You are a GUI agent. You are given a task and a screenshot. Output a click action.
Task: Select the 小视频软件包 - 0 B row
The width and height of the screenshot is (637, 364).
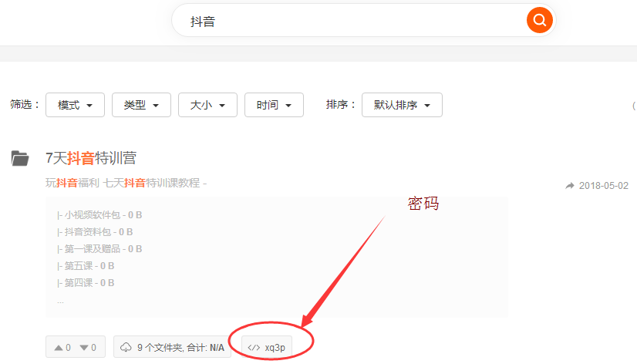(x=99, y=215)
